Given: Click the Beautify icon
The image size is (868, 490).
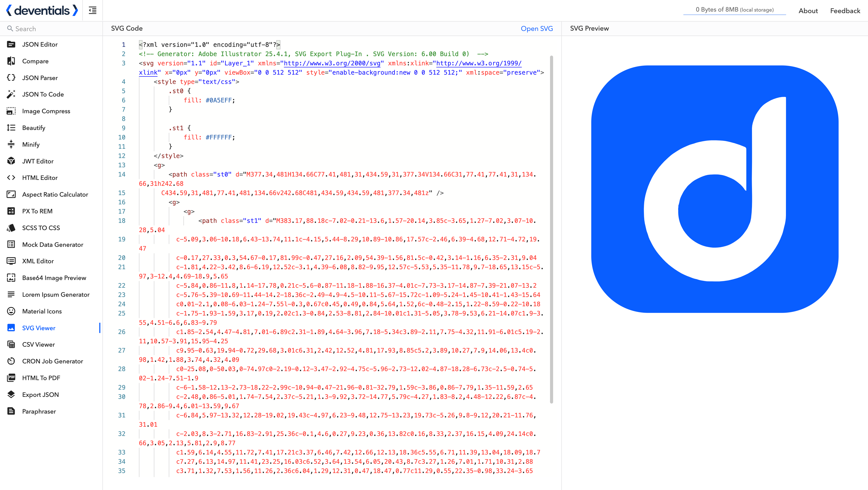Looking at the screenshot, I should coord(11,128).
